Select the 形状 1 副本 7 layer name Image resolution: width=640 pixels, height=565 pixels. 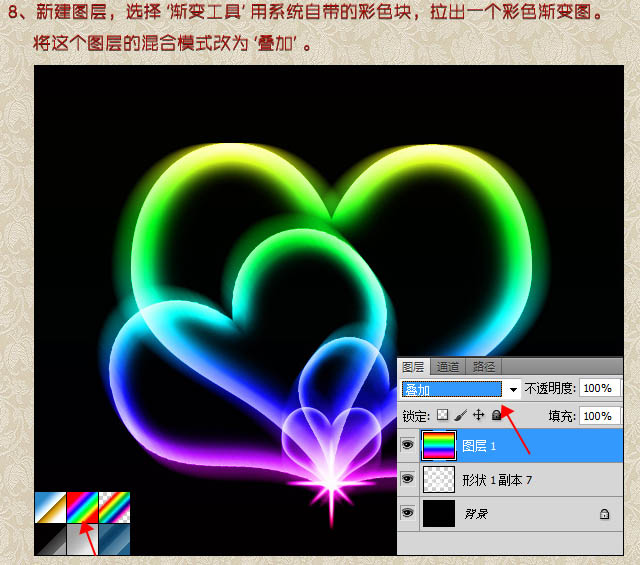click(497, 480)
